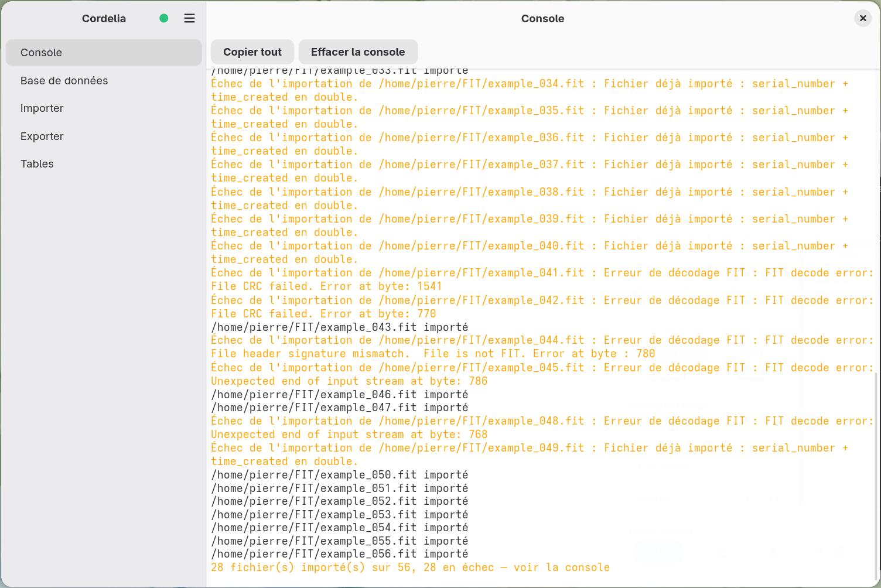Click the example_053.fit importé line
Screen dimensions: 881x588
click(340, 515)
